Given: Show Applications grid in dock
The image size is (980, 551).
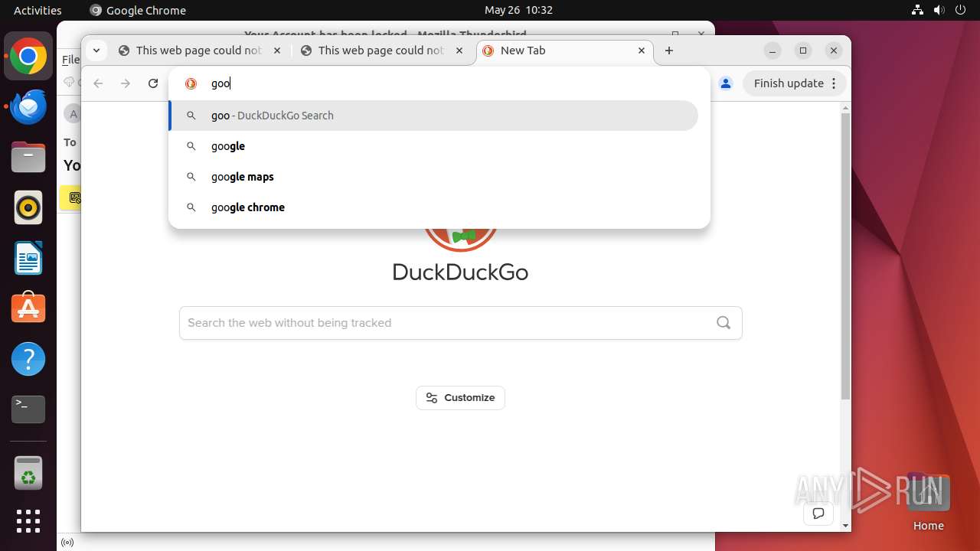Looking at the screenshot, I should pyautogui.click(x=28, y=521).
